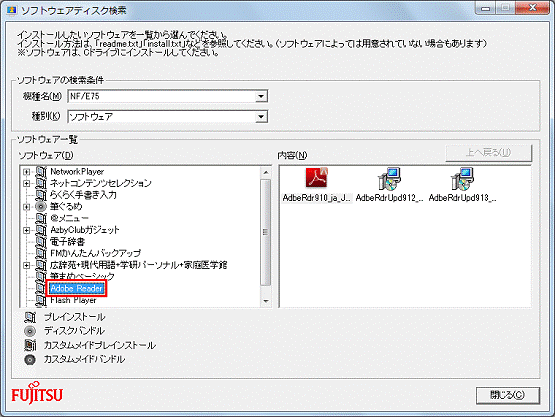The width and height of the screenshot is (555, 417).
Task: Click the AdbeRdrUpd912 file name text
Action: tap(389, 198)
